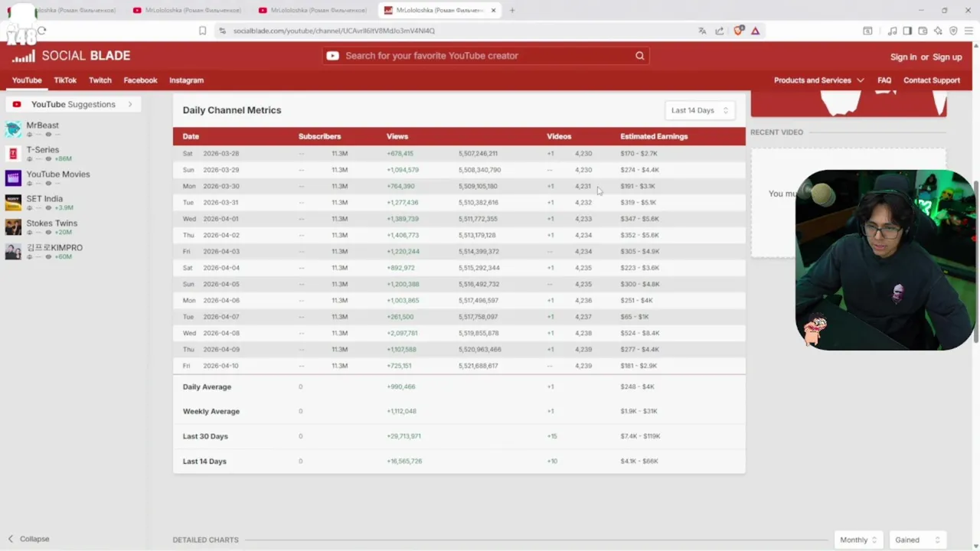Switch to the second MrLololoshka browser tab
The image size is (980, 551).
click(x=188, y=10)
